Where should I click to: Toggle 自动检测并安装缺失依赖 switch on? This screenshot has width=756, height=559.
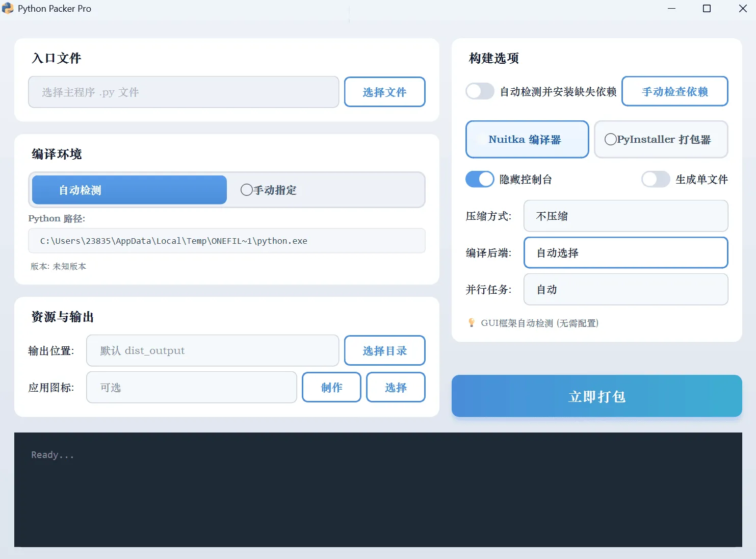tap(479, 91)
